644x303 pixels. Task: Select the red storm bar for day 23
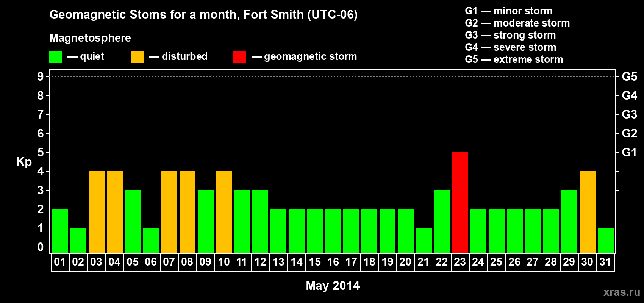[460, 202]
